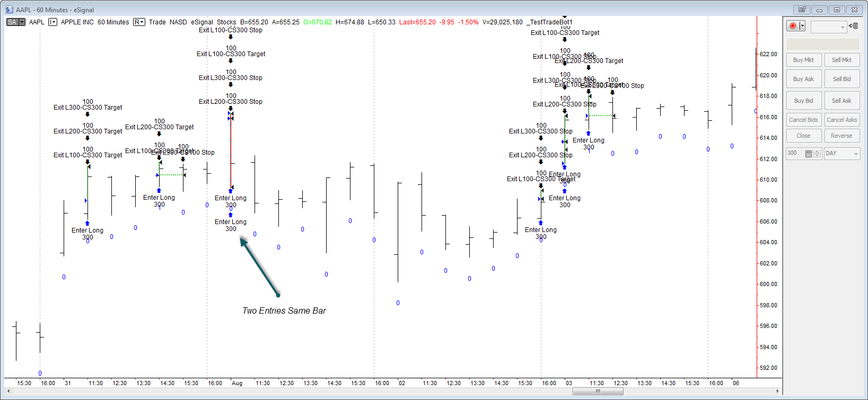Click the Sell Bid button

(841, 79)
